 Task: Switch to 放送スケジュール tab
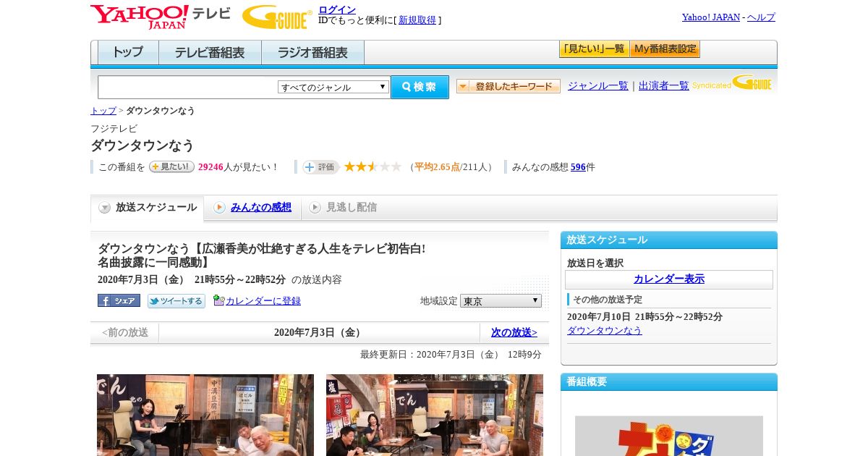pos(148,208)
